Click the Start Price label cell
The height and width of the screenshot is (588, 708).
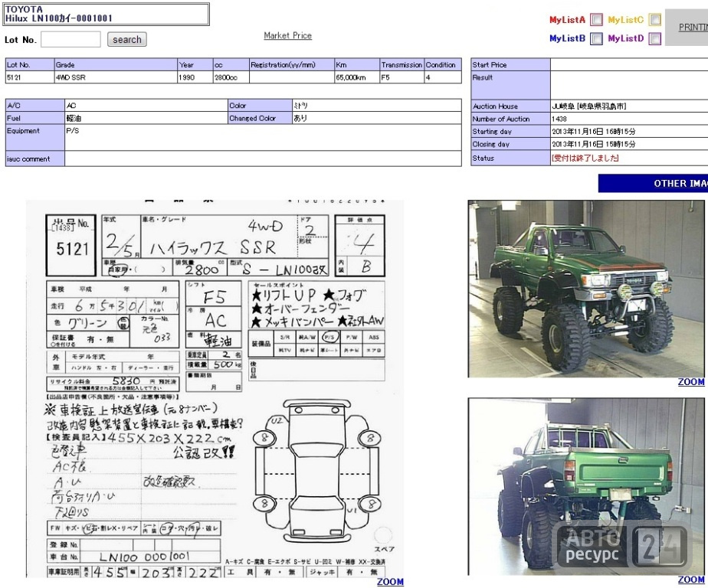[x=510, y=64]
